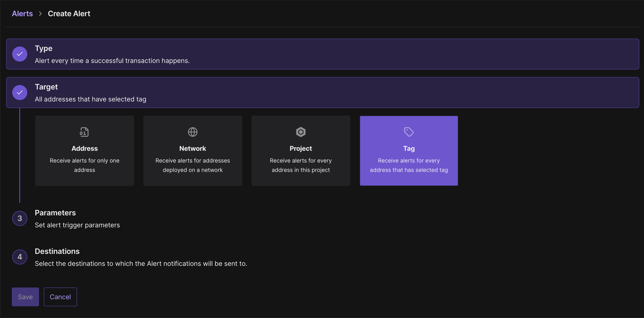Screen dimensions: 644x318
Task: Select the Network target card
Action: (192, 151)
